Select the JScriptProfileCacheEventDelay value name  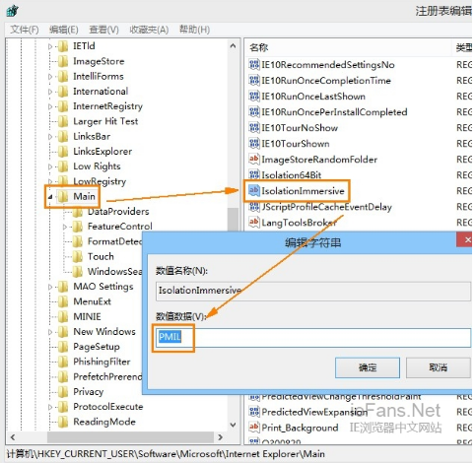(326, 207)
